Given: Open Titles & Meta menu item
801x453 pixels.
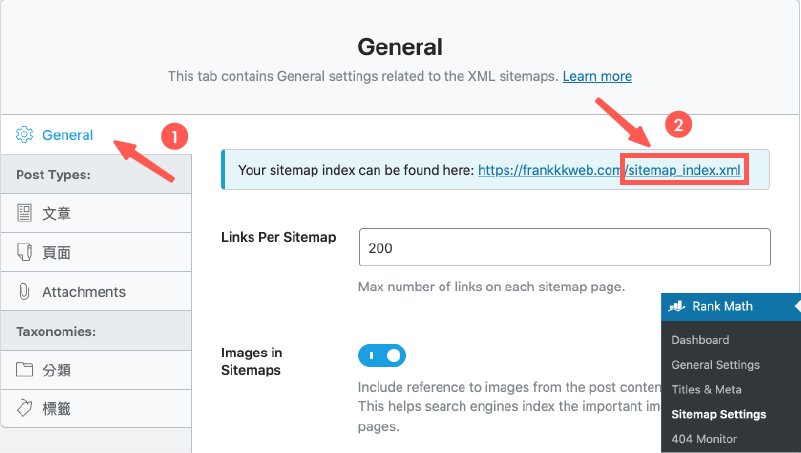Looking at the screenshot, I should point(706,389).
